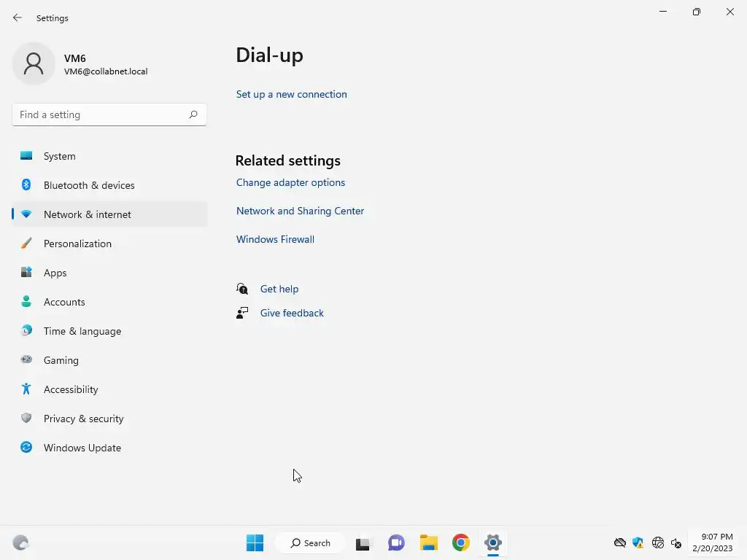Click the OneDrive cloud tray icon

pos(620,542)
